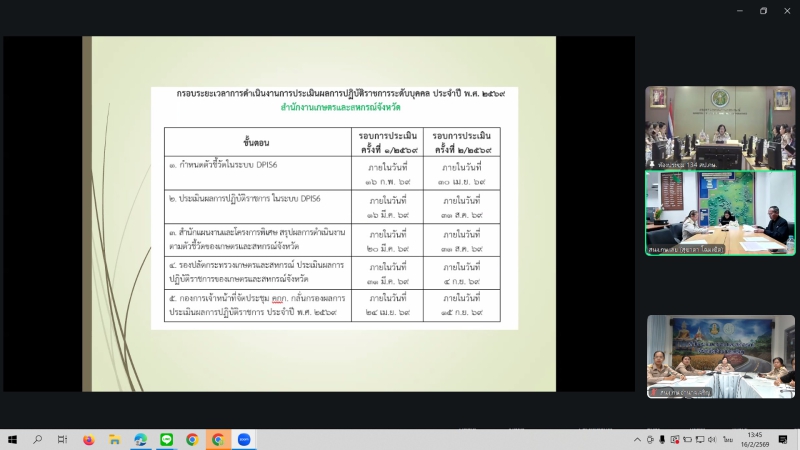Click the taskbar Search magnifier icon
This screenshot has height=450, width=800.
point(38,439)
